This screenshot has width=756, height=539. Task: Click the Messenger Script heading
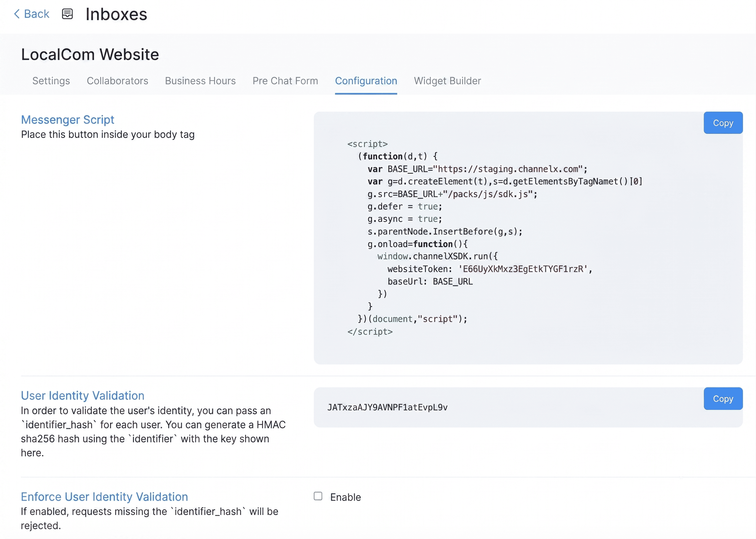pos(67,119)
